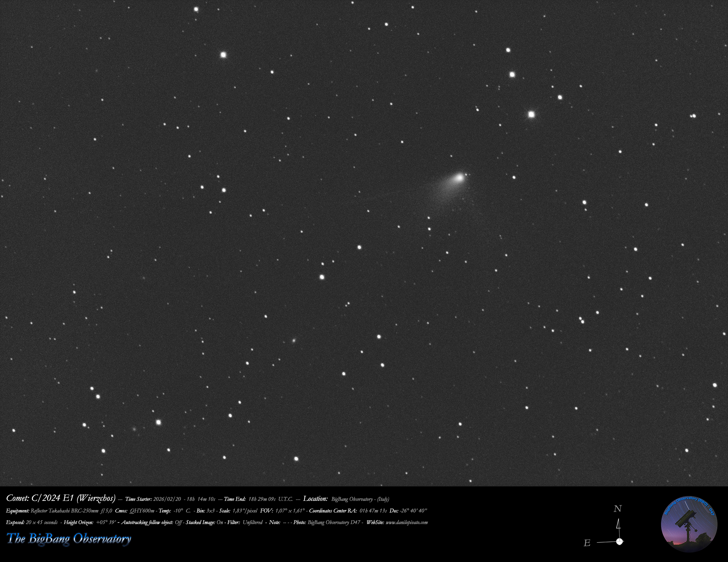Click the Time Starter date 2026/02/20

point(167,499)
